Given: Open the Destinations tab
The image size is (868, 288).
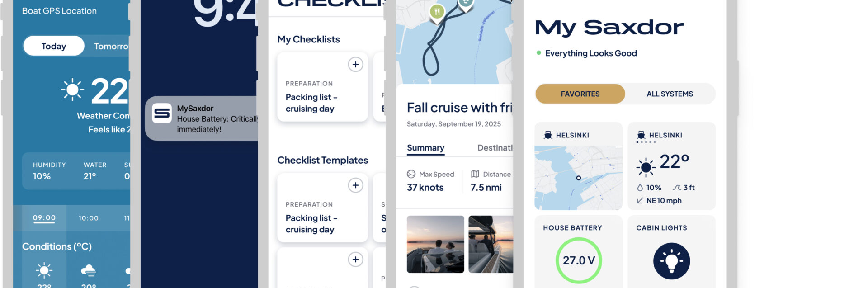Looking at the screenshot, I should (495, 148).
